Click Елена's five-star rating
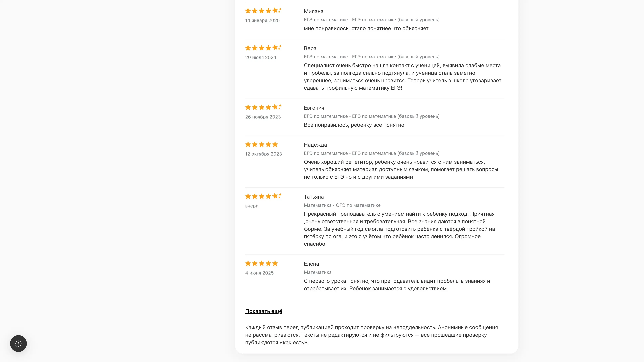This screenshot has height=362, width=644. (261, 263)
